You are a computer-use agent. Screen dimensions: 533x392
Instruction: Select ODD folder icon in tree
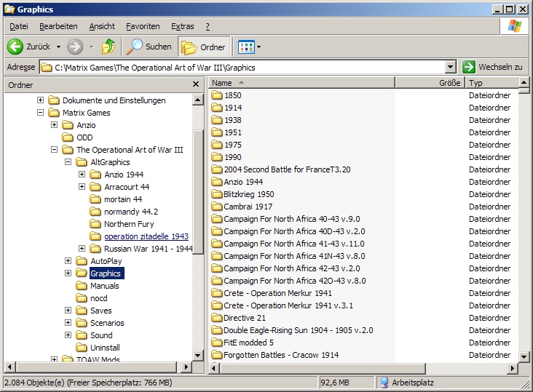pos(68,137)
